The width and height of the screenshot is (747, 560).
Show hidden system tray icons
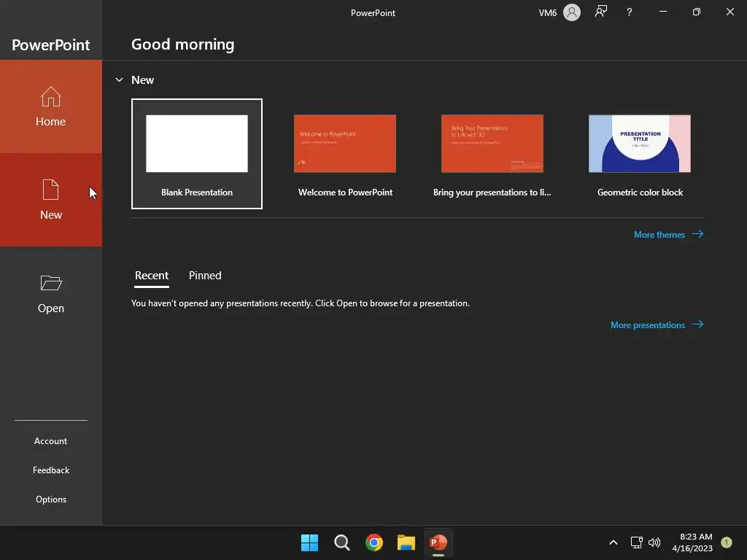coord(614,542)
